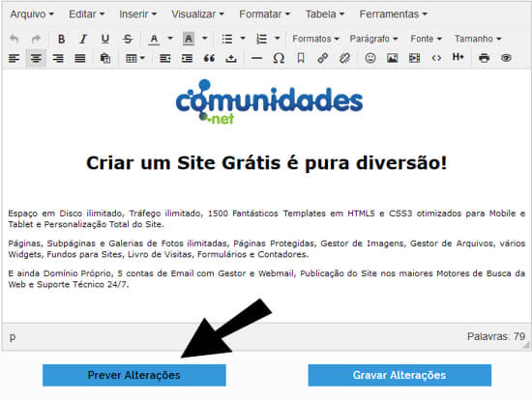Expand numbered list style options
Image resolution: width=532 pixels, height=401 pixels.
click(x=278, y=39)
